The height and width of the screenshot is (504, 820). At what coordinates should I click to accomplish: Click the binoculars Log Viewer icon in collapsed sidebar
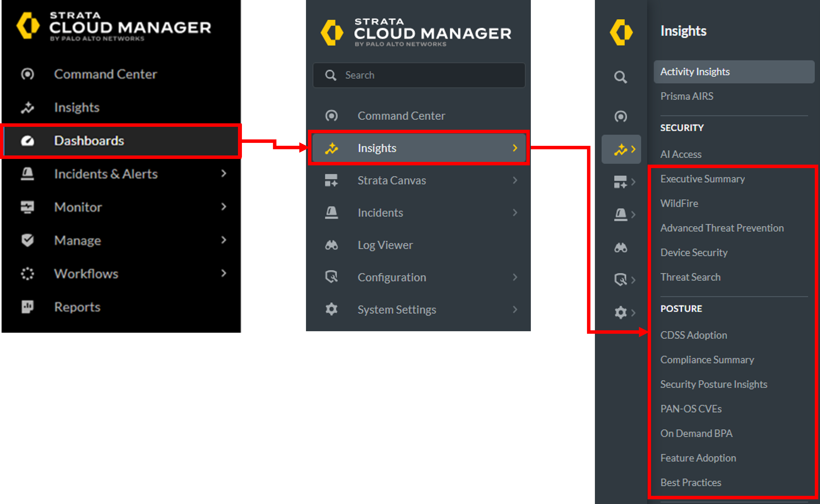621,248
